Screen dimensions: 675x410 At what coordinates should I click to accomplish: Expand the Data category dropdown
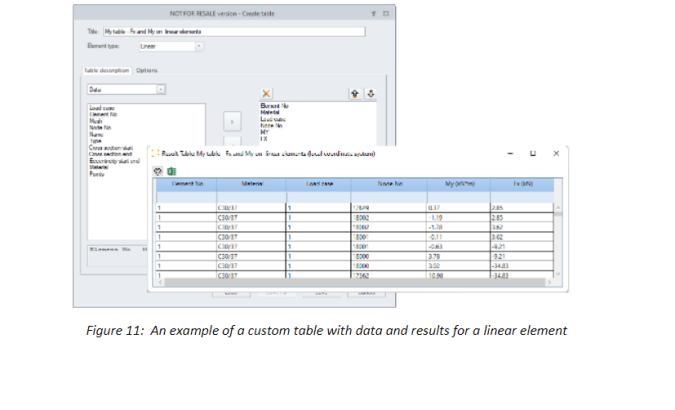161,90
